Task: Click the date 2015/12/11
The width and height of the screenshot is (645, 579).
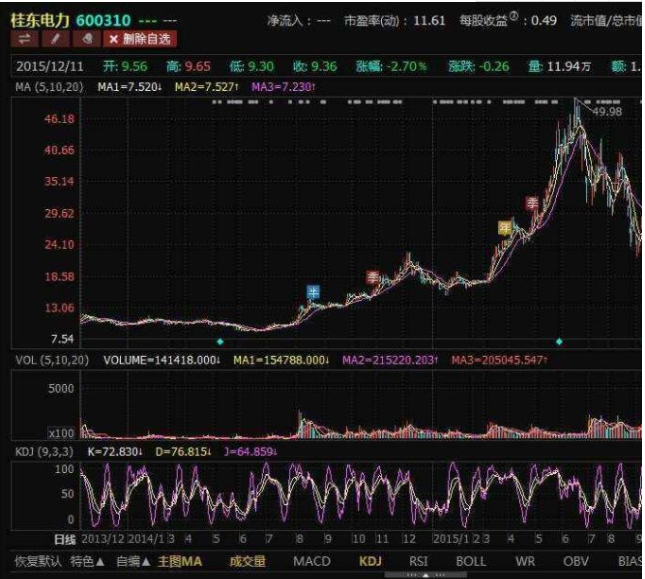Action: pos(50,66)
